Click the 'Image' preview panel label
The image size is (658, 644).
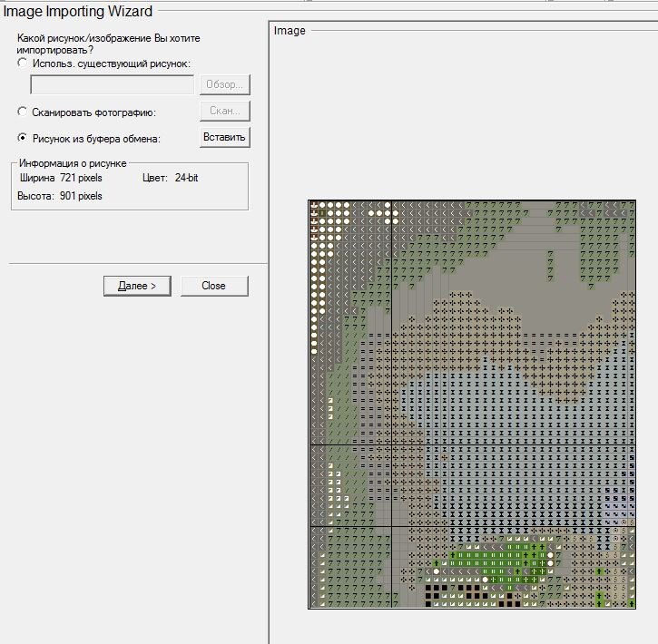[x=290, y=31]
